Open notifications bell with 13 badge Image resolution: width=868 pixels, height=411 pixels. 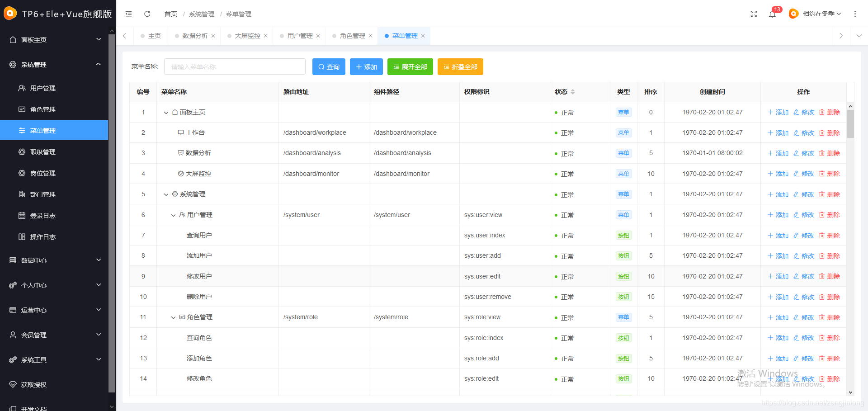point(772,14)
